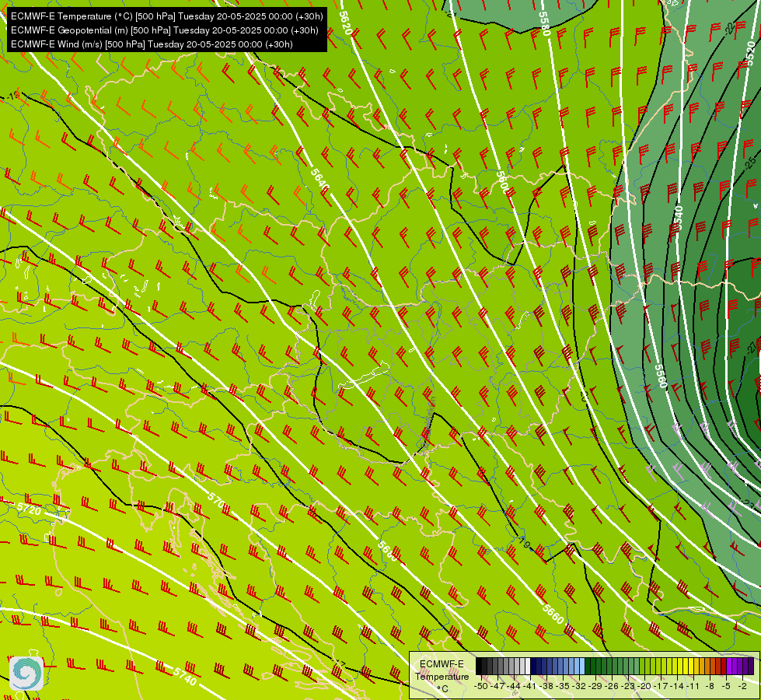The width and height of the screenshot is (761, 700).
Task: Click the -41 legend value
Action: coord(531,686)
